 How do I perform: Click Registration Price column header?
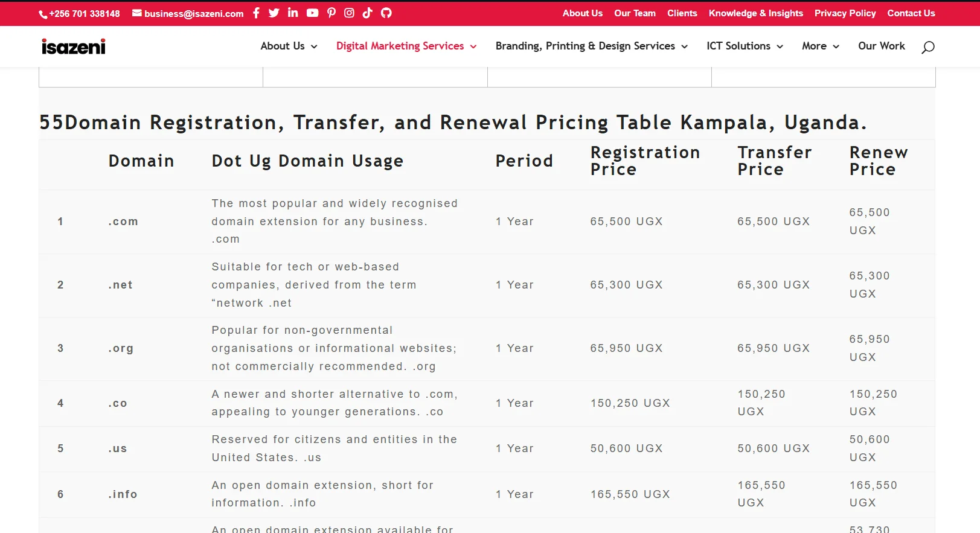[645, 161]
